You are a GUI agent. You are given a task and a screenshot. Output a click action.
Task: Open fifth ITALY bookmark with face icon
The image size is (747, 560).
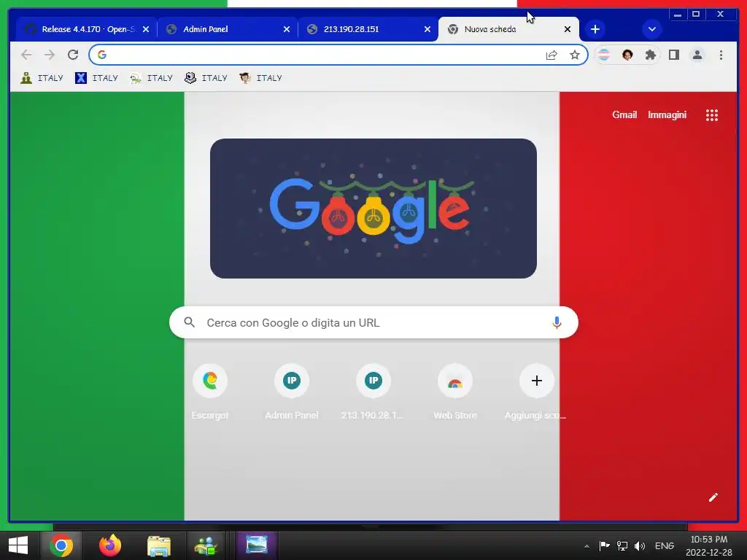(x=261, y=77)
